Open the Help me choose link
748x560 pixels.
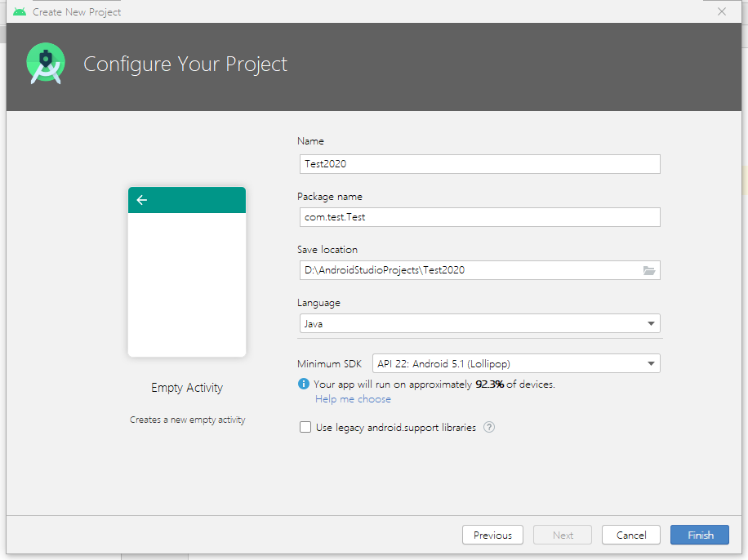(x=353, y=399)
